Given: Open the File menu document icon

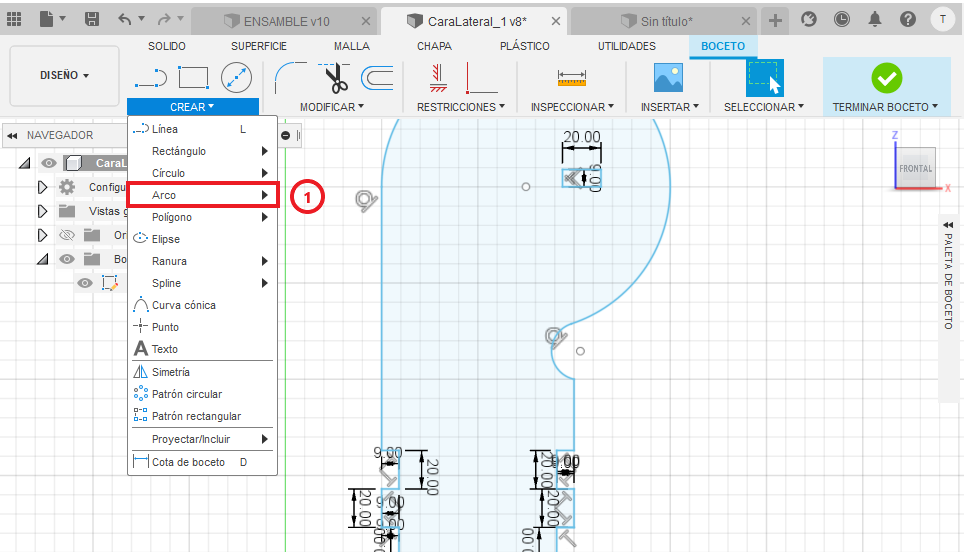Looking at the screenshot, I should point(47,19).
